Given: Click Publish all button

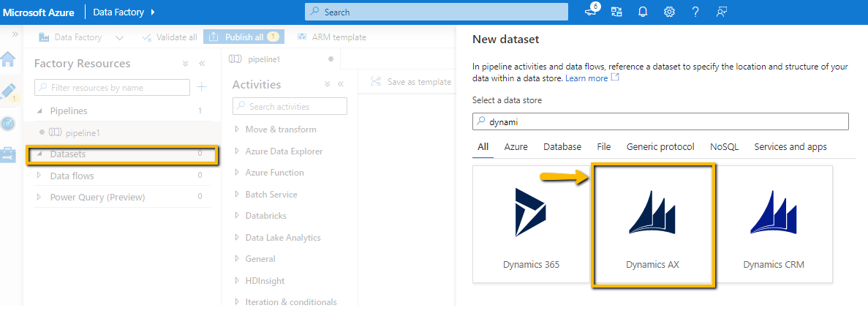Looking at the screenshot, I should click(x=244, y=37).
